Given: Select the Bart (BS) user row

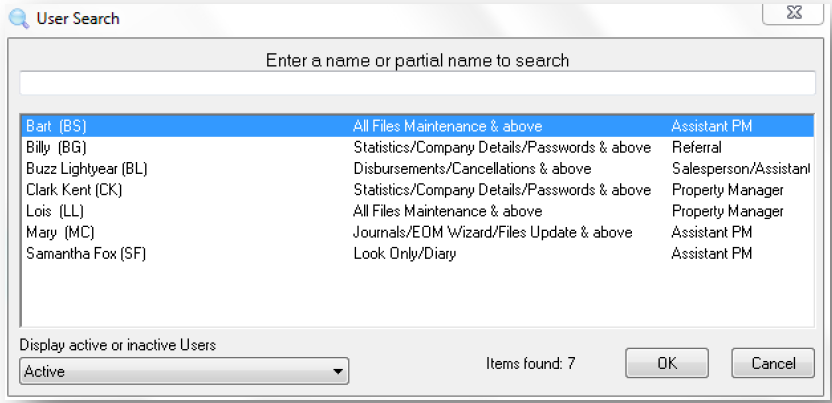Looking at the screenshot, I should (417, 126).
